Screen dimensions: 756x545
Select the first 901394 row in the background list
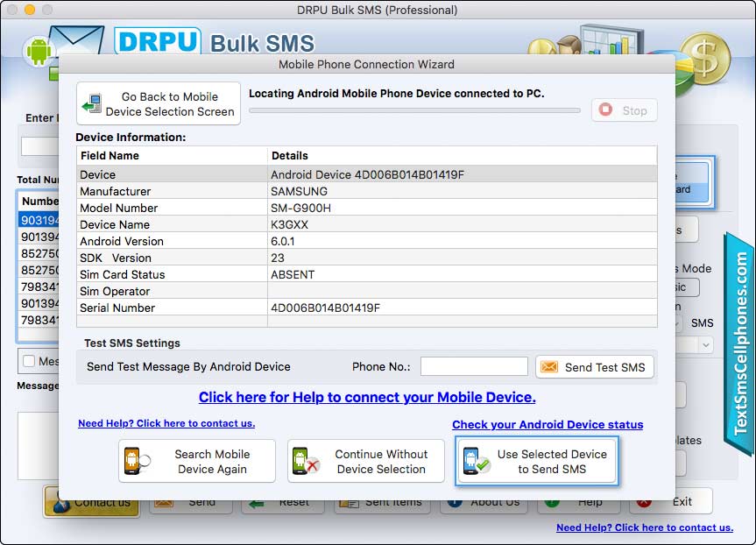tap(39, 237)
